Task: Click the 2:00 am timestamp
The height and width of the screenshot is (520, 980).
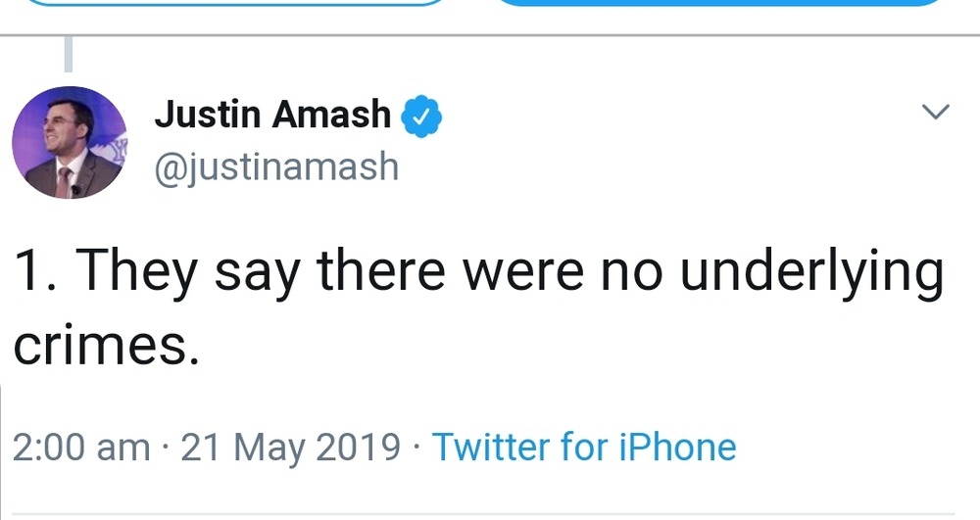Action: (81, 447)
